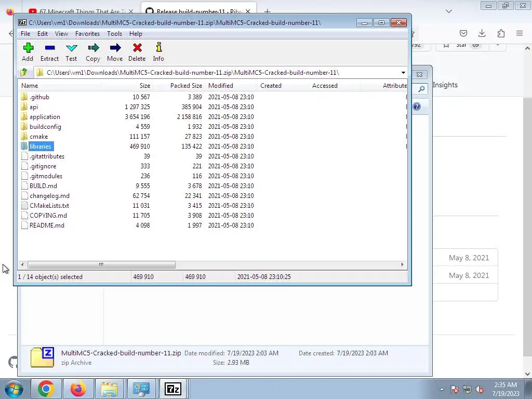Click the Explorer search magnifier icon
This screenshot has height=399, width=532.
pyautogui.click(x=421, y=89)
